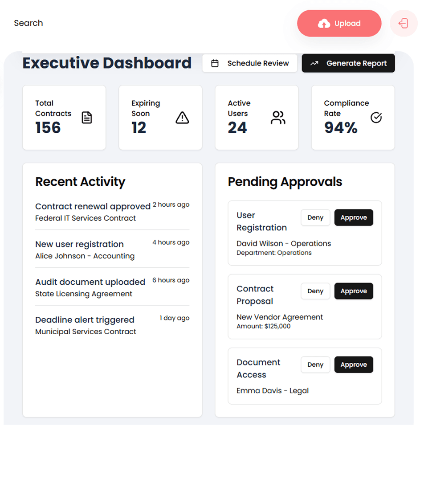Screen dimensions: 424x504
Task: Select the logout icon in the top right
Action: pyautogui.click(x=404, y=23)
